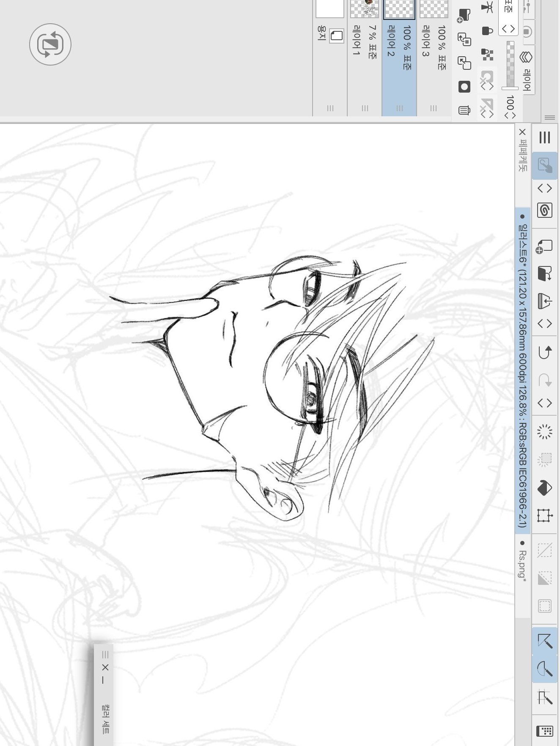
Task: Select layer 레이어 3
Action: [434, 58]
